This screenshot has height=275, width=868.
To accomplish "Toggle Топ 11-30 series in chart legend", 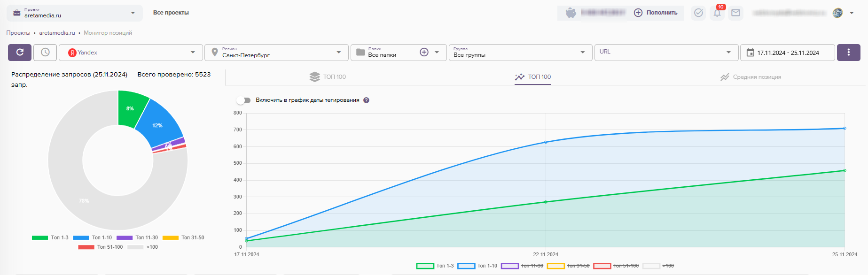I will coord(522,266).
